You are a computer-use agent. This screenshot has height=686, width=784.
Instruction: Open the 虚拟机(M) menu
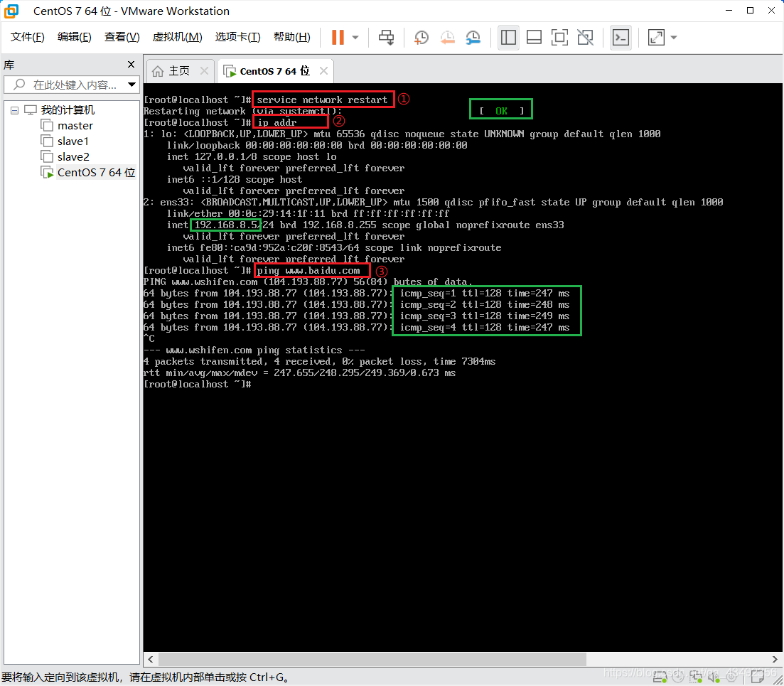click(178, 37)
